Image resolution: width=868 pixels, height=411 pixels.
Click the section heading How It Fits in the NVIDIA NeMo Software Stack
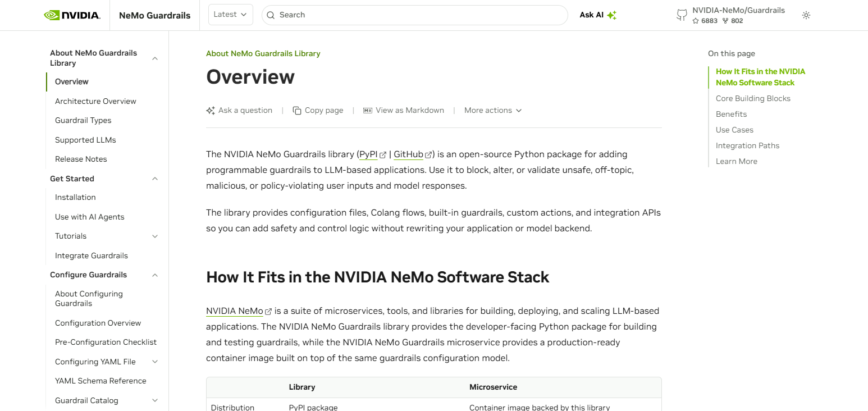[378, 277]
